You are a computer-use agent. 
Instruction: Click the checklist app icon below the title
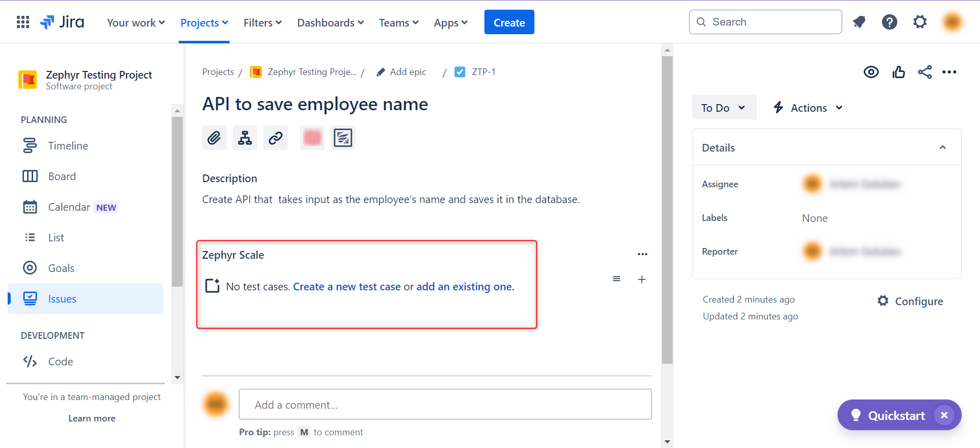pos(343,138)
